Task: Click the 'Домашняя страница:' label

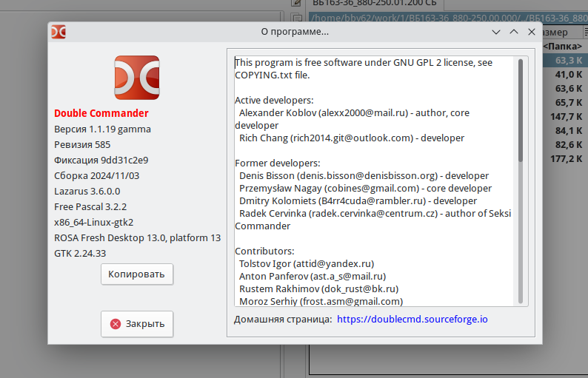Action: [x=283, y=320]
